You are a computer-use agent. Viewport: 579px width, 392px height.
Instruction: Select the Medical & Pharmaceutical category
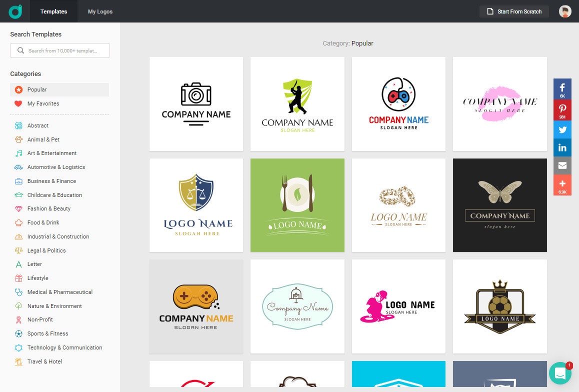click(58, 292)
